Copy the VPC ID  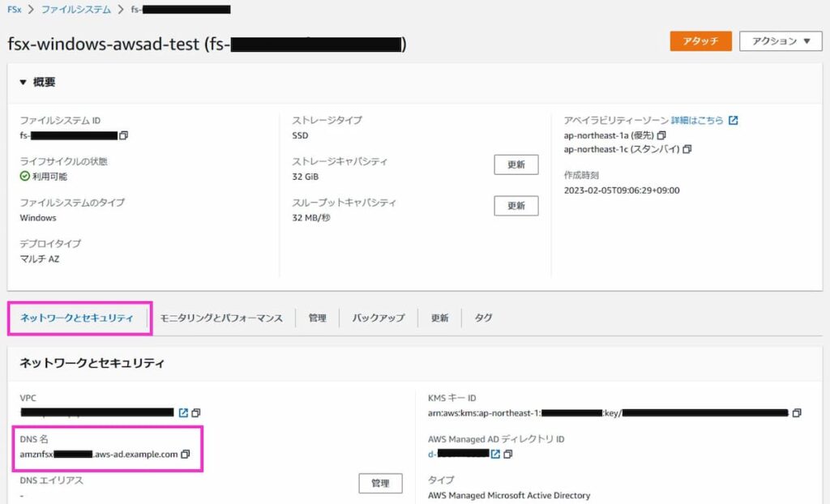click(196, 413)
